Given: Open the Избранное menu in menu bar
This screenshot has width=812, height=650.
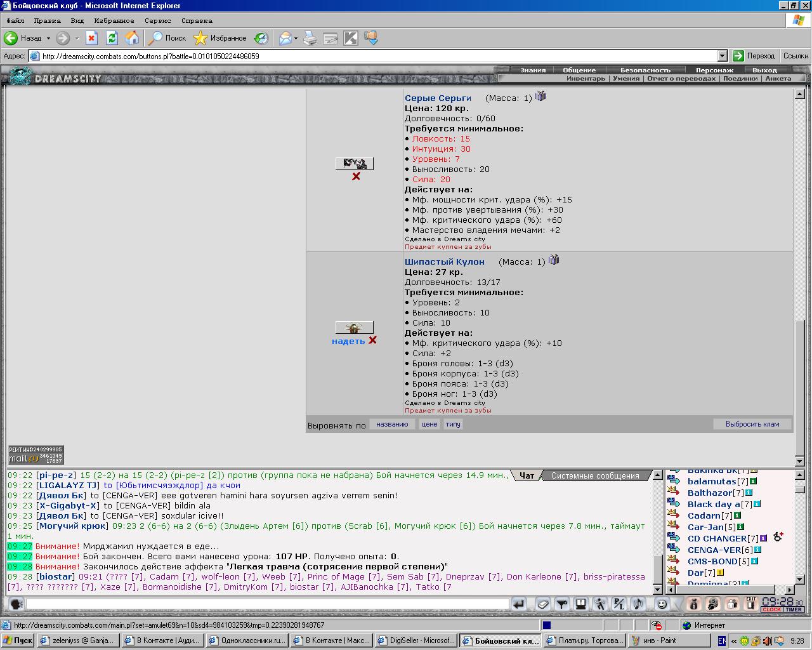Looking at the screenshot, I should click(114, 21).
